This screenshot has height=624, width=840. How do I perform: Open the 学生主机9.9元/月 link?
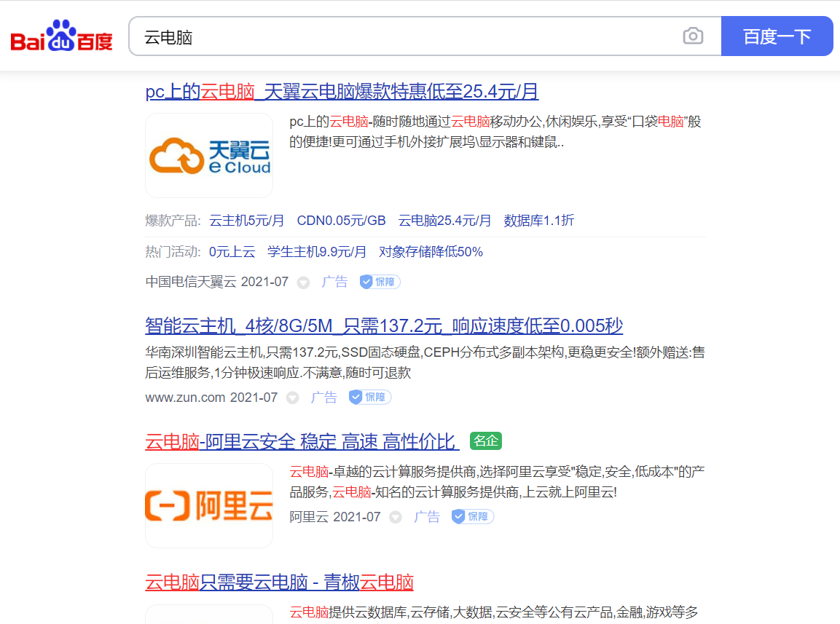pyautogui.click(x=317, y=252)
